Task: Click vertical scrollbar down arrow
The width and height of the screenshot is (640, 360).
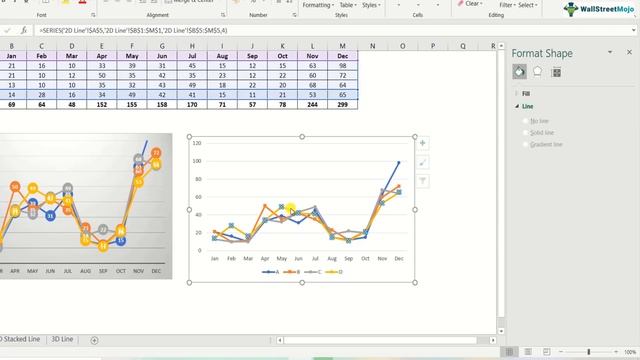Action: [x=501, y=331]
